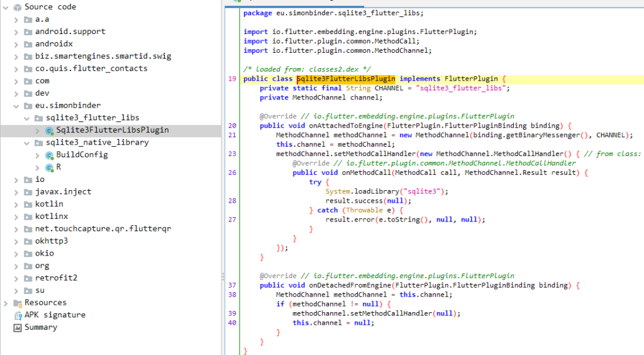Click the R class icon in tree

point(49,167)
